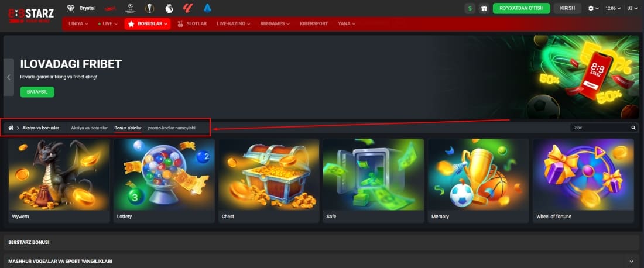Click the search magnifier icon
644x268 pixels.
633,128
